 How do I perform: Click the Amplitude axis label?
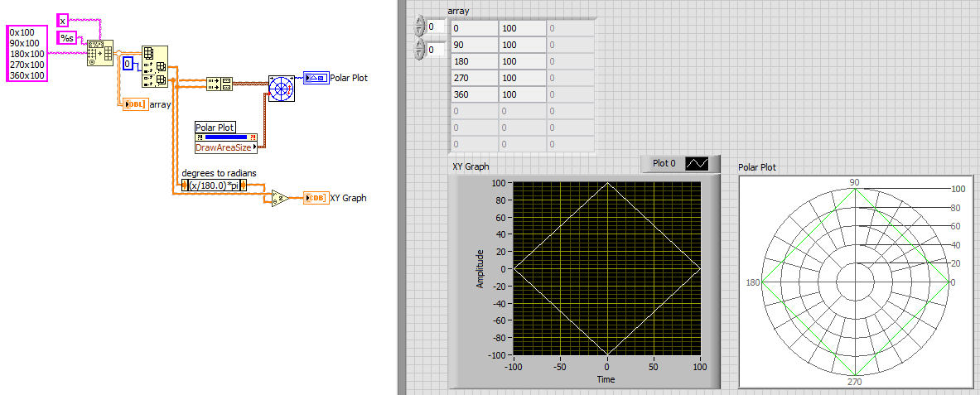[480, 269]
